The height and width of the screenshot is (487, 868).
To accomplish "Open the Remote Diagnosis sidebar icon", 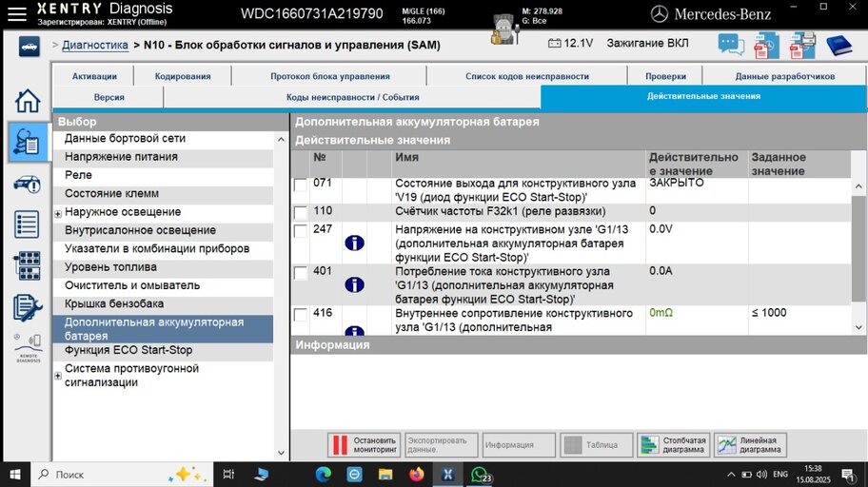I will click(28, 347).
